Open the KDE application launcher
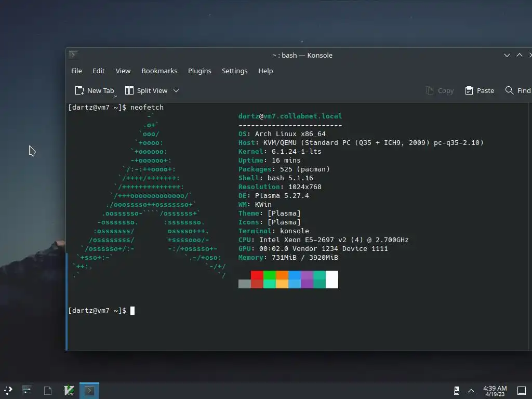 pyautogui.click(x=8, y=391)
